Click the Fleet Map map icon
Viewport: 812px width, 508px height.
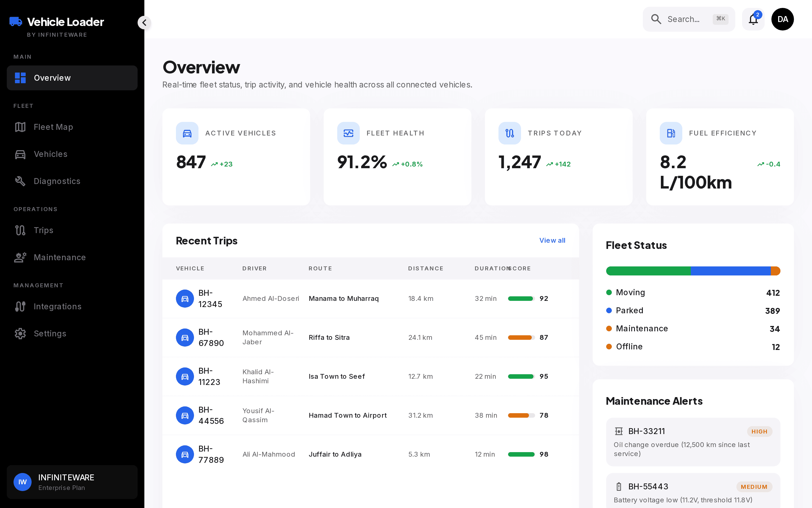20,127
